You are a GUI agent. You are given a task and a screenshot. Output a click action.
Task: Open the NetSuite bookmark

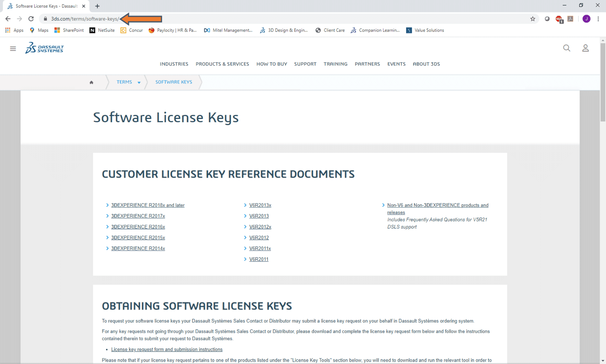pos(102,30)
